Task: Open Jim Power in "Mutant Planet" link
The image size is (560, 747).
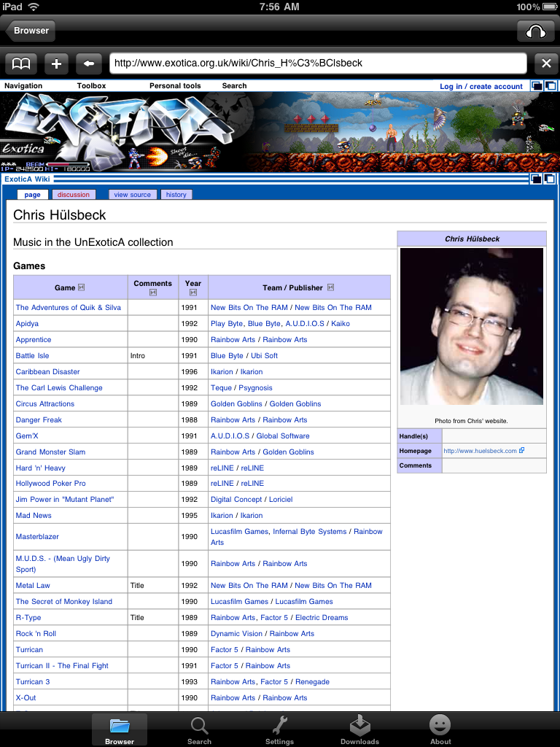Action: point(65,499)
